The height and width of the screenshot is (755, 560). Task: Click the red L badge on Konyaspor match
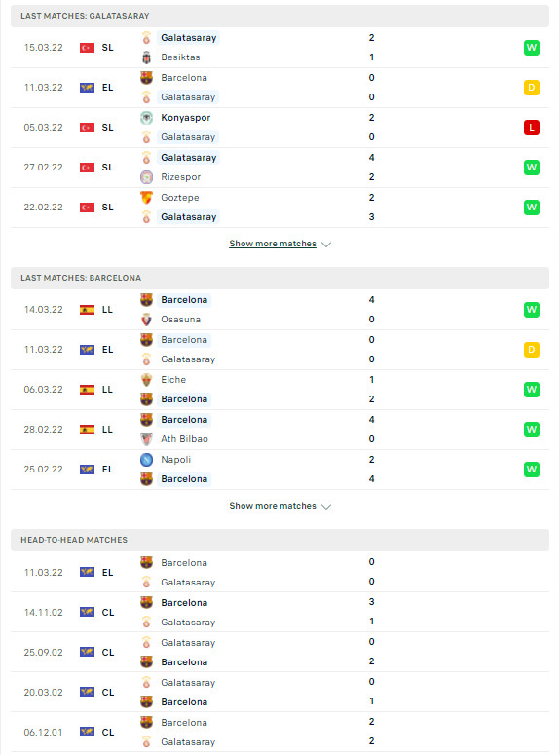[x=532, y=128]
